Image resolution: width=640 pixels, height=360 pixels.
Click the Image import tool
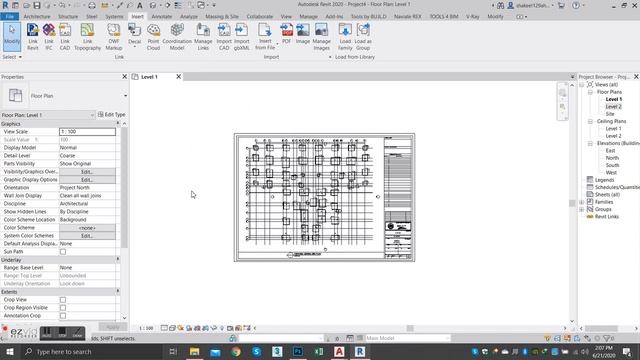[x=303, y=33]
